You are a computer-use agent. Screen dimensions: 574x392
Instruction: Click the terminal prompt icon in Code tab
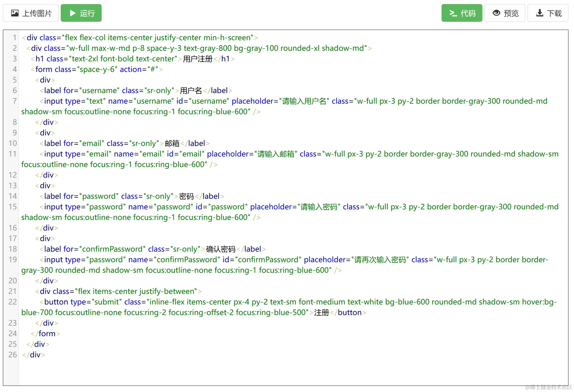pyautogui.click(x=453, y=13)
